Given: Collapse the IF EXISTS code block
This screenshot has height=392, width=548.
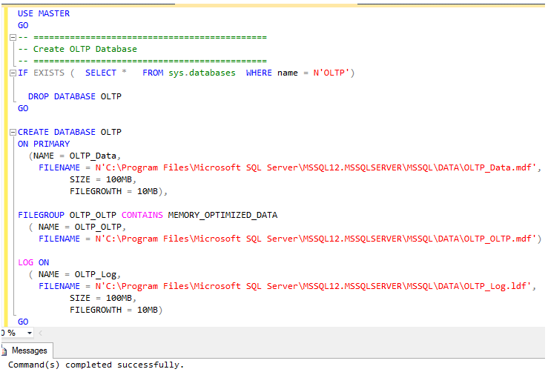Looking at the screenshot, I should coord(13,73).
